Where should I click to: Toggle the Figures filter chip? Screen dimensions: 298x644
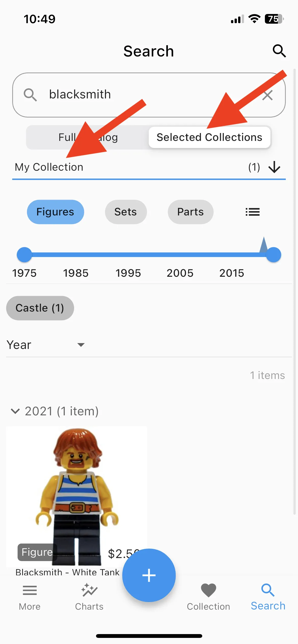[55, 212]
